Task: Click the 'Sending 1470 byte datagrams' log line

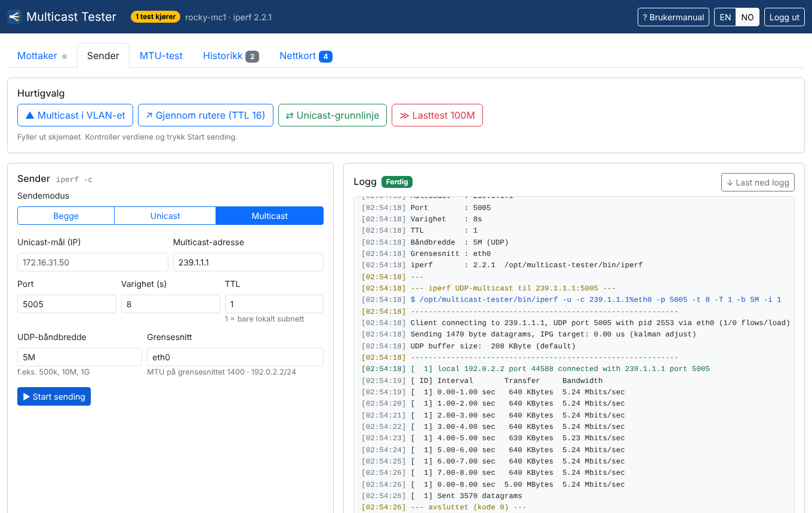Action: click(x=529, y=334)
